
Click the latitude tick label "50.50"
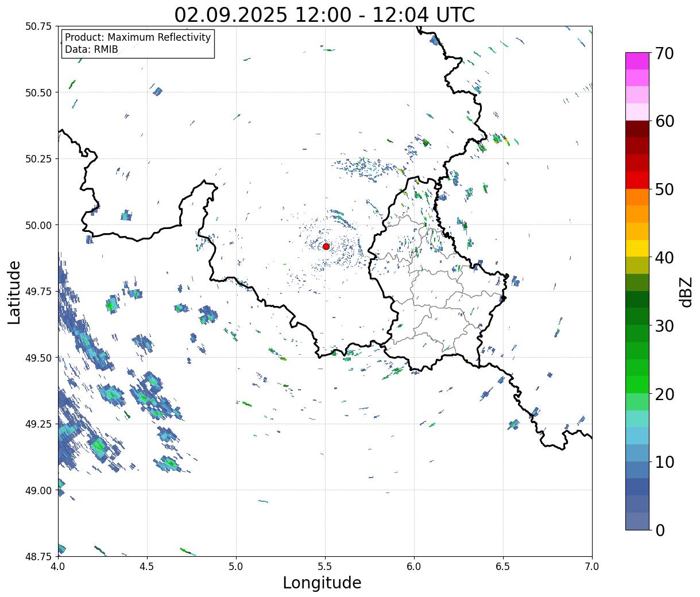[x=38, y=92]
